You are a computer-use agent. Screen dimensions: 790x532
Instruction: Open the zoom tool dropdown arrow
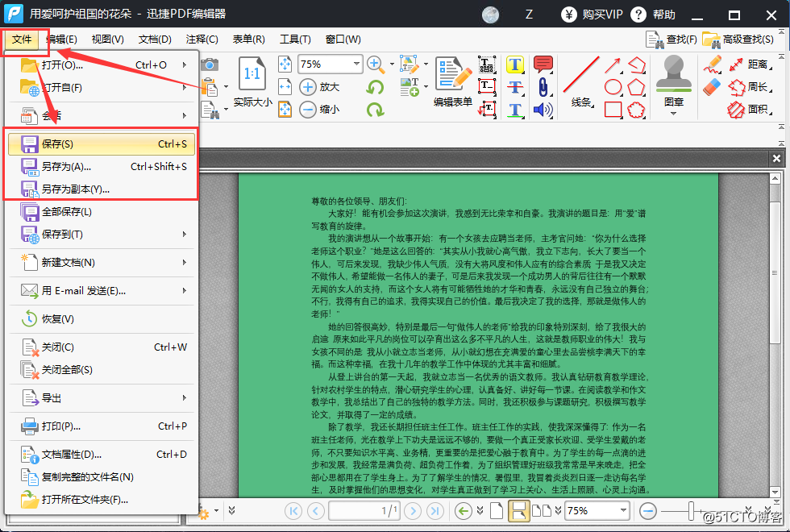pyautogui.click(x=392, y=64)
